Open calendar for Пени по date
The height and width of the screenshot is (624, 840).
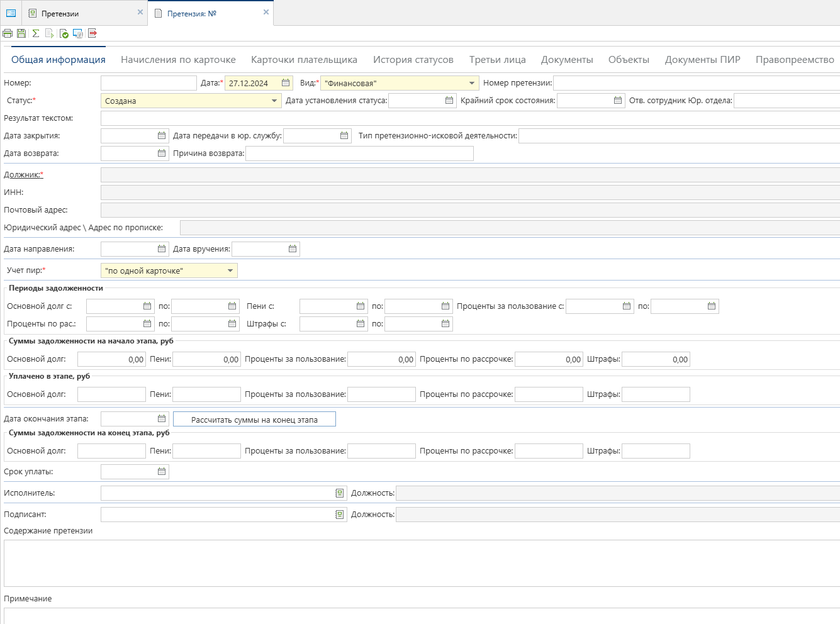[x=445, y=306]
